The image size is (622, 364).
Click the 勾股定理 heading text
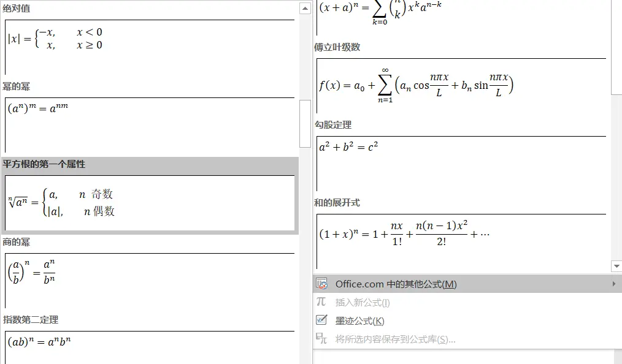[x=333, y=125]
